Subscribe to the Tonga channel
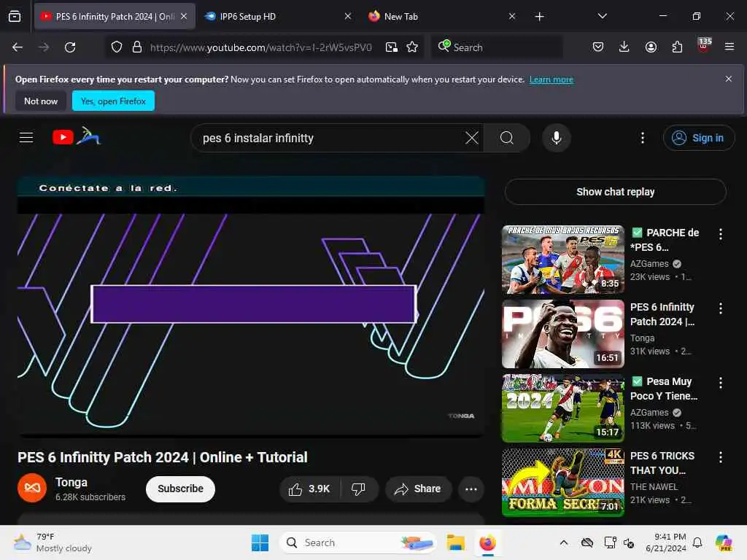This screenshot has width=747, height=560. click(x=180, y=489)
